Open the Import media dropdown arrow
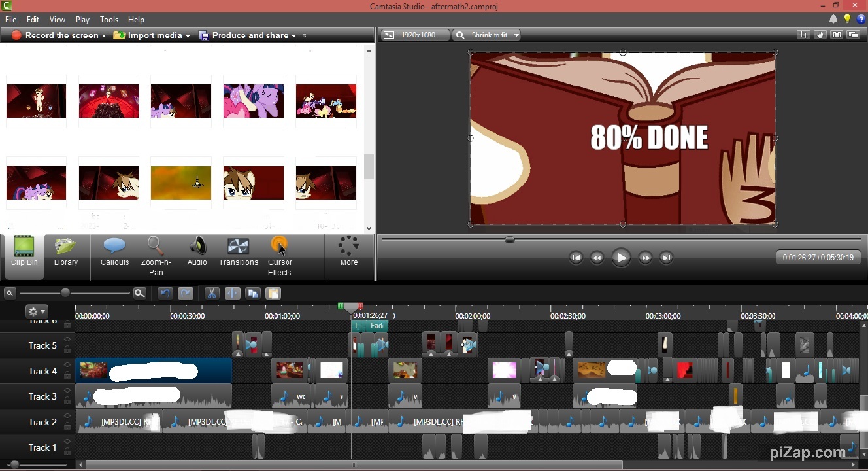868x471 pixels. (188, 36)
